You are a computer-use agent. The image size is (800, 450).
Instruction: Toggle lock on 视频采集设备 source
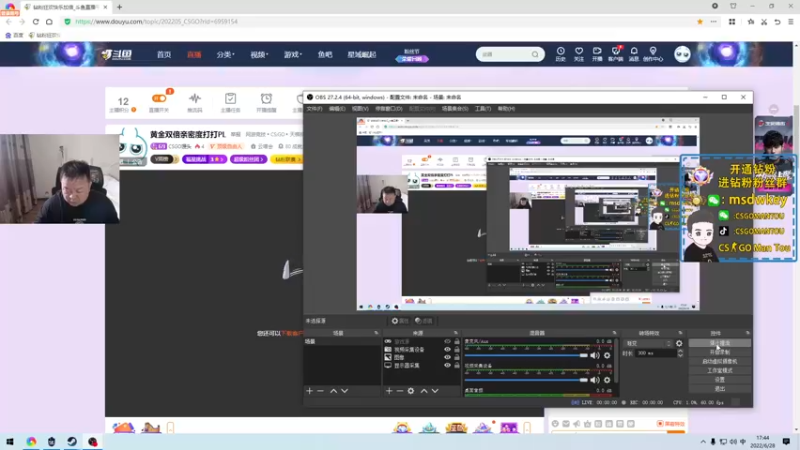(457, 349)
